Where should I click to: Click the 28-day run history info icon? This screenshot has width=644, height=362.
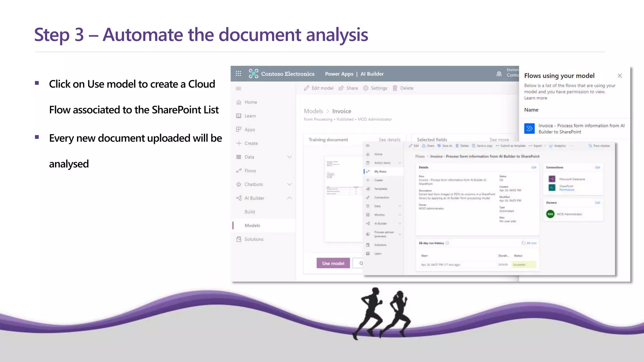447,243
